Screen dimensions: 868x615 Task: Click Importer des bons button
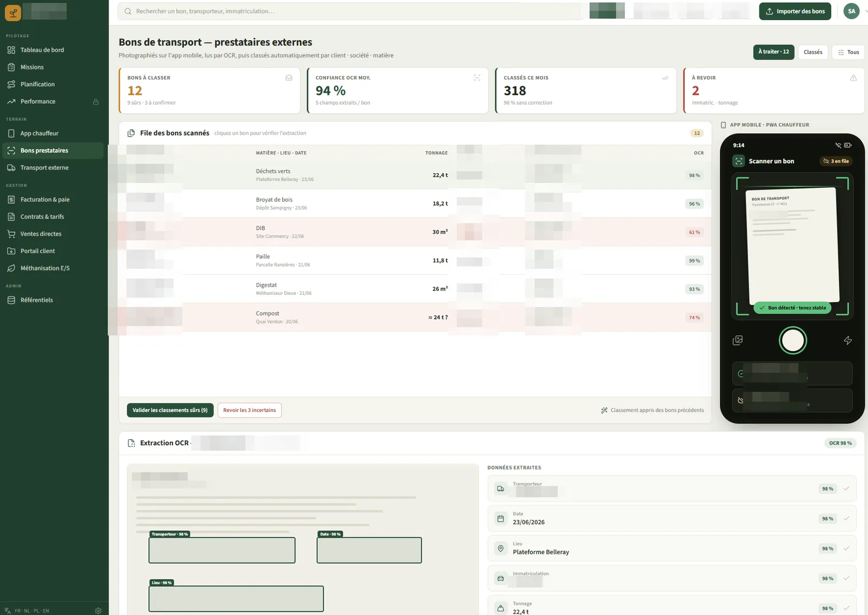pyautogui.click(x=795, y=11)
